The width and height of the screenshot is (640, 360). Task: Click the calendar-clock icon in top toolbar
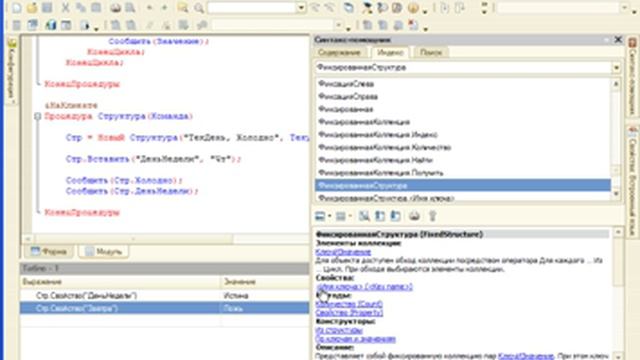(397, 7)
